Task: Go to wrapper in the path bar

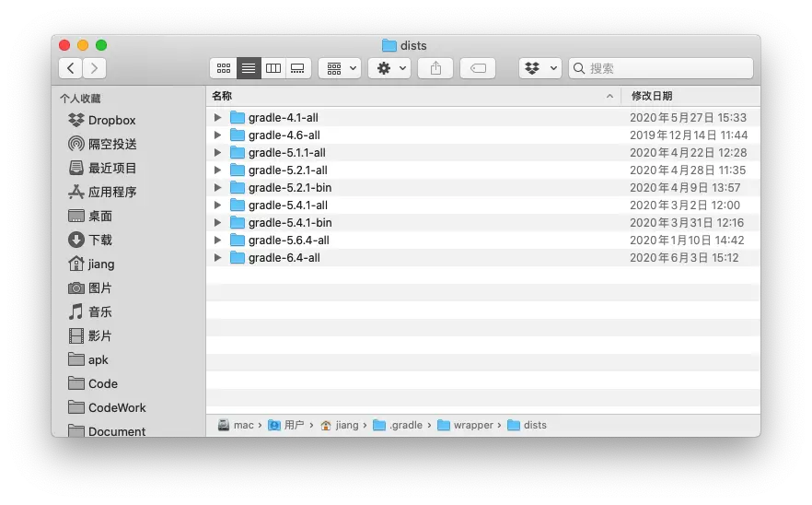Action: click(465, 425)
